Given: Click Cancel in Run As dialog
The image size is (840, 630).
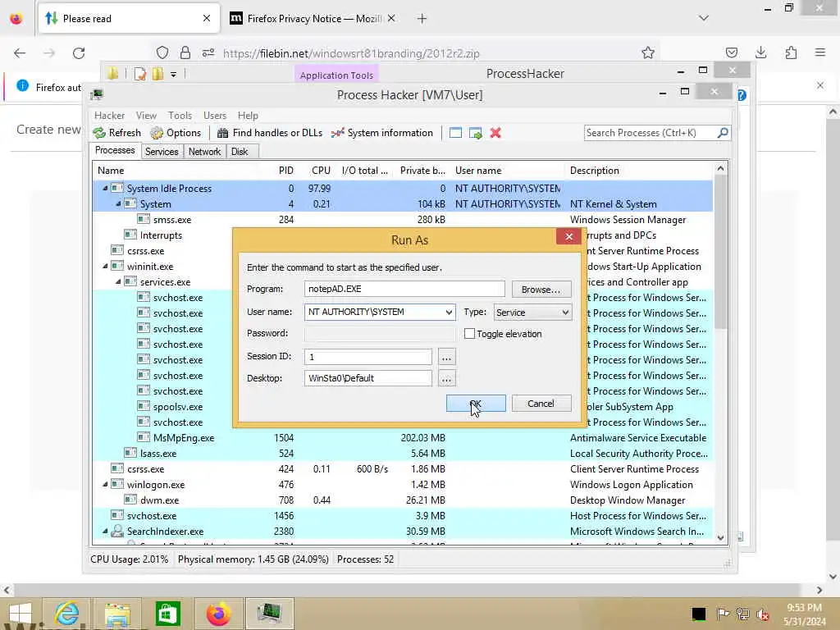Looking at the screenshot, I should click(x=541, y=404).
